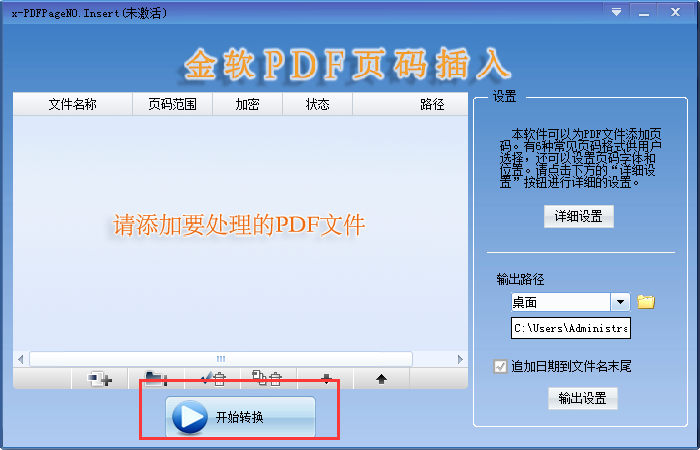Clear all files with the multi-file trash icon
The width and height of the screenshot is (700, 450).
pyautogui.click(x=269, y=379)
